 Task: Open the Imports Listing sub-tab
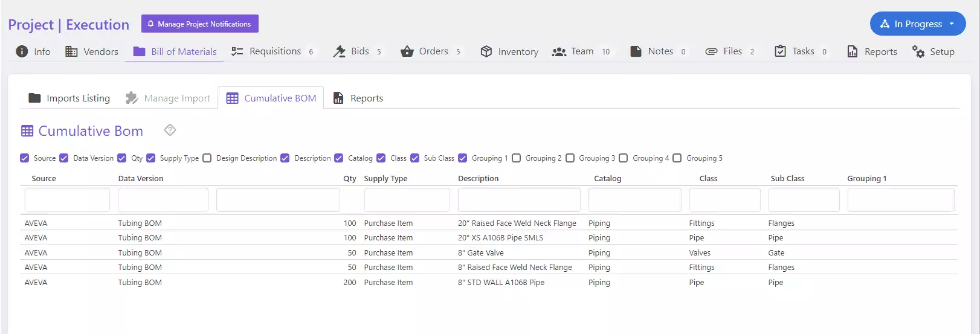point(69,98)
